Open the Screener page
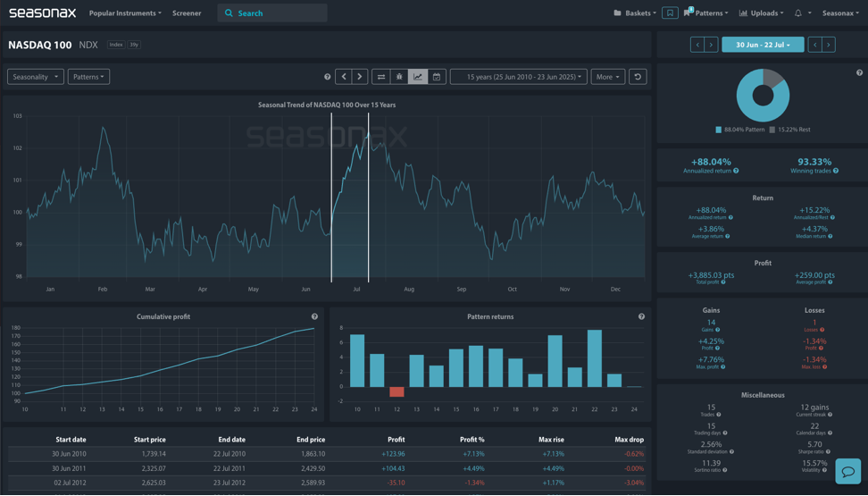 click(187, 13)
